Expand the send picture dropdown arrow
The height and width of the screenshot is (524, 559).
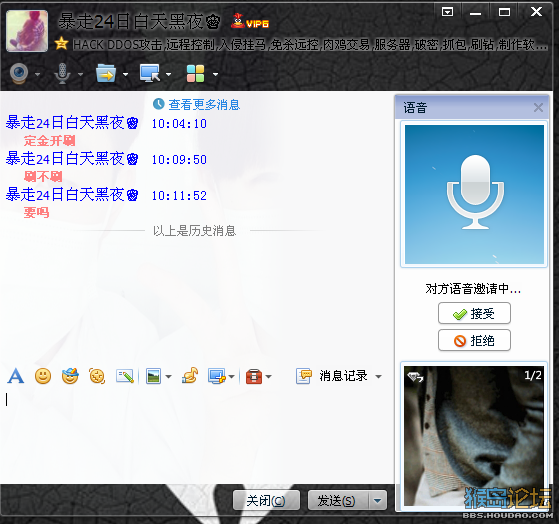pyautogui.click(x=169, y=376)
